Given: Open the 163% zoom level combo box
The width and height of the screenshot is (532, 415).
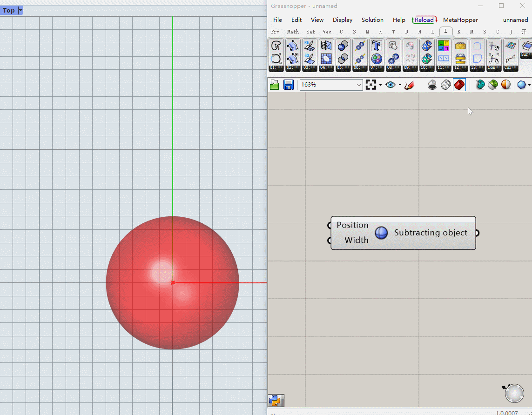Looking at the screenshot, I should [331, 85].
